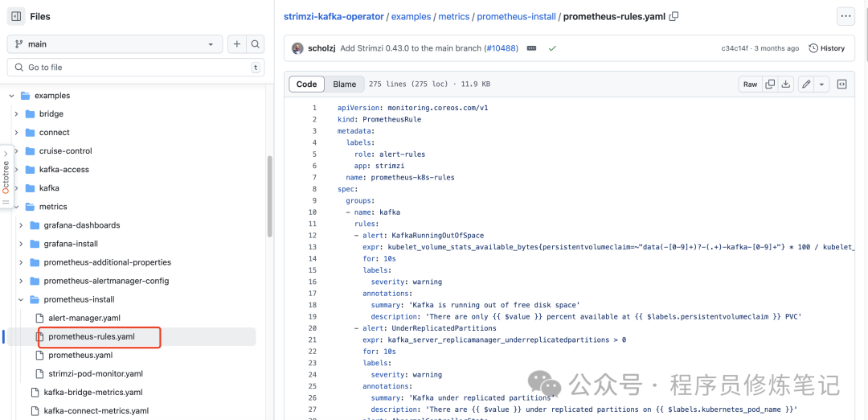This screenshot has height=420, width=868.
Task: Open symbols panel icon
Action: pyautogui.click(x=841, y=84)
